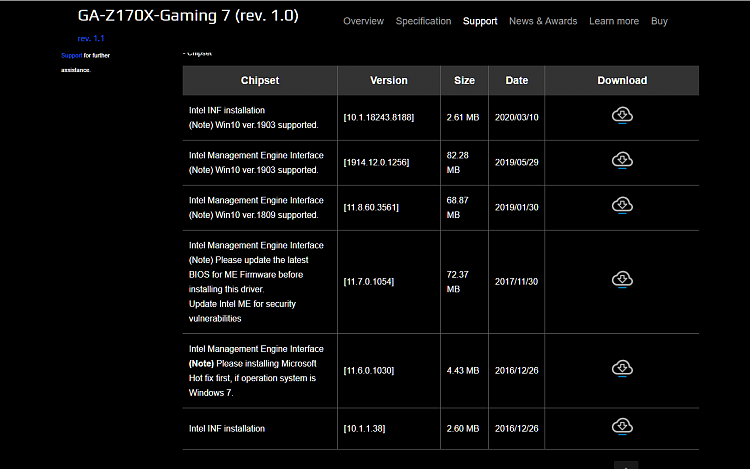This screenshot has width=750, height=469.
Task: Click the Win10 ver.1809 supported note
Action: coord(254,215)
